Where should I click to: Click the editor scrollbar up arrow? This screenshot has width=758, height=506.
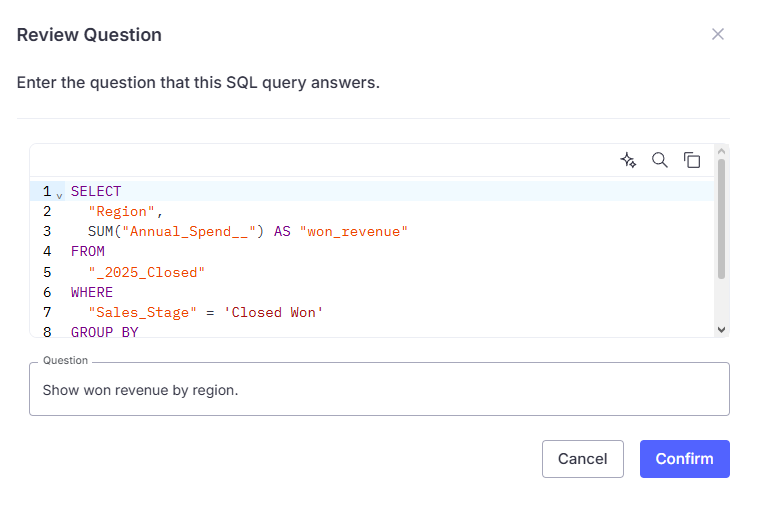tap(721, 151)
